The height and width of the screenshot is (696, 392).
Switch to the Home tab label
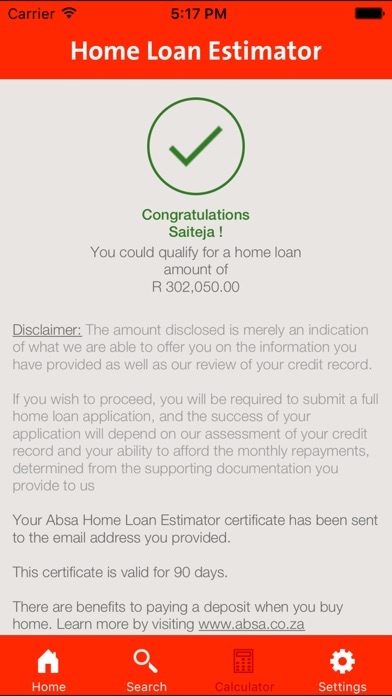(49, 687)
